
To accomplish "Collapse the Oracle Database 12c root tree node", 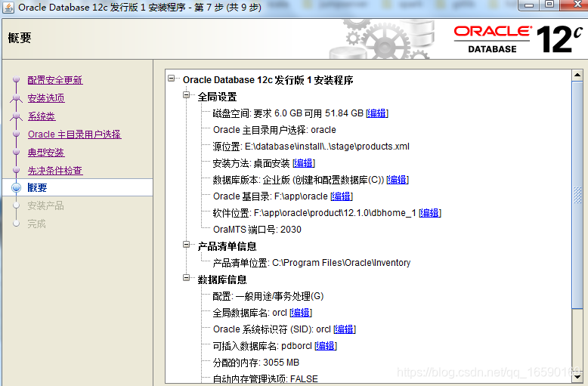I will 172,79.
